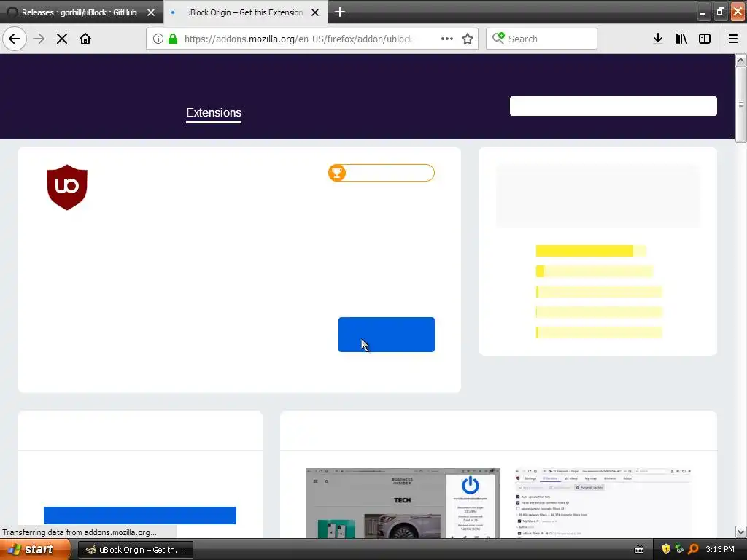Select the two-star rating bar
This screenshot has width=747, height=560.
[x=599, y=312]
